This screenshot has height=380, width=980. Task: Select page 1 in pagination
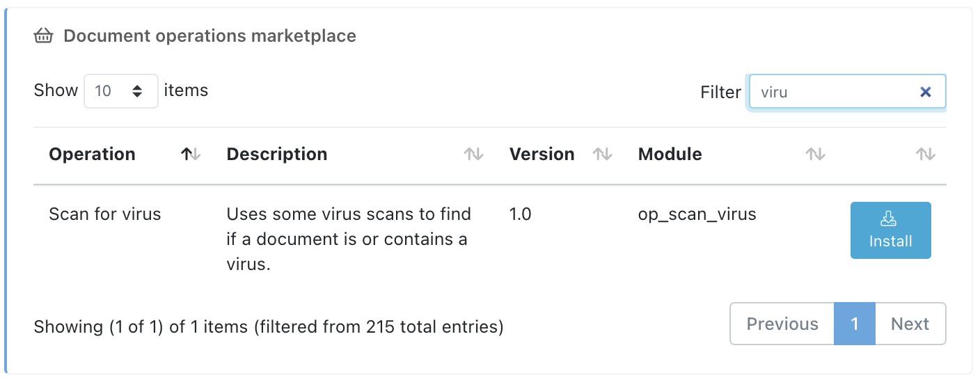pos(854,324)
